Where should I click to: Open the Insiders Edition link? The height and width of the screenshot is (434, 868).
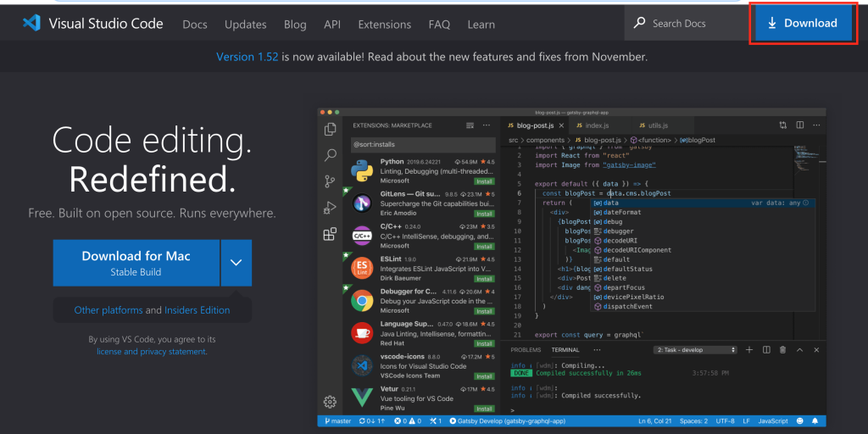pos(197,310)
